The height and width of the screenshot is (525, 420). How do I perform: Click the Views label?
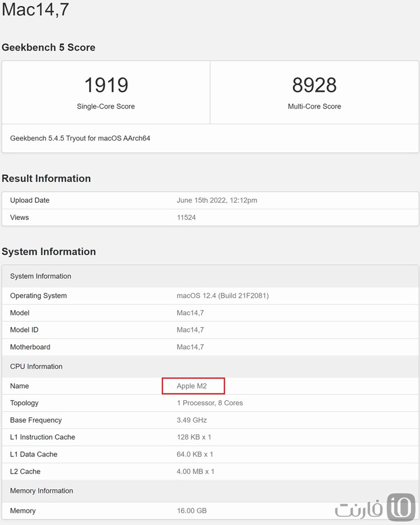pyautogui.click(x=20, y=217)
